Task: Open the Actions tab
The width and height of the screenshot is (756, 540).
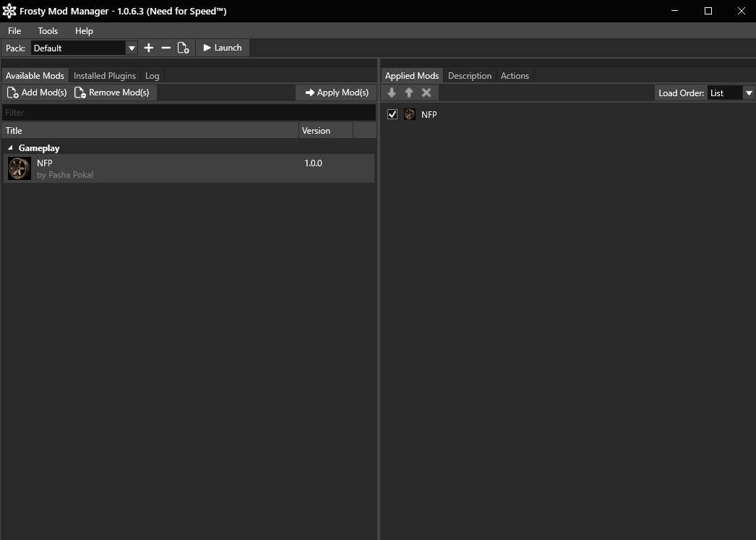Action: tap(515, 76)
